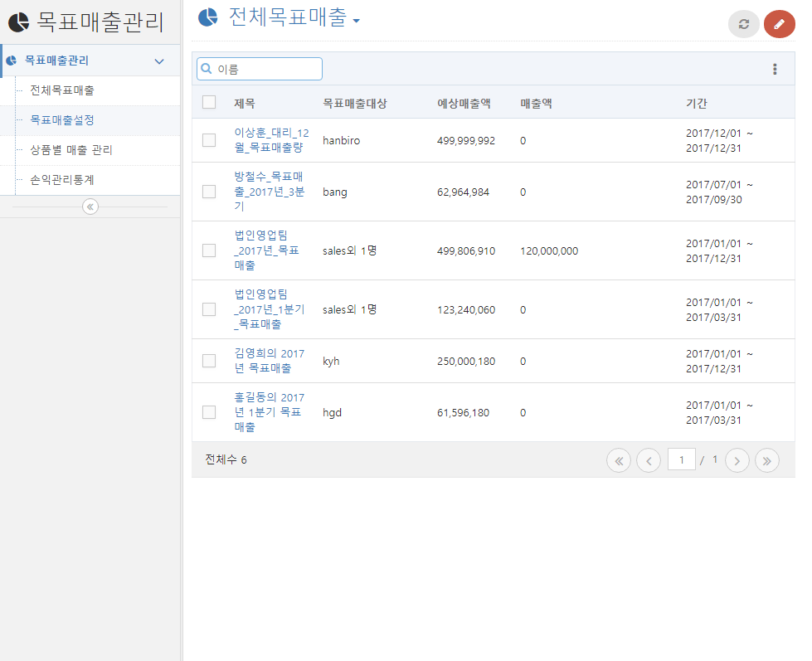812x661 pixels.
Task: Click the 제목 column header
Action: [245, 103]
